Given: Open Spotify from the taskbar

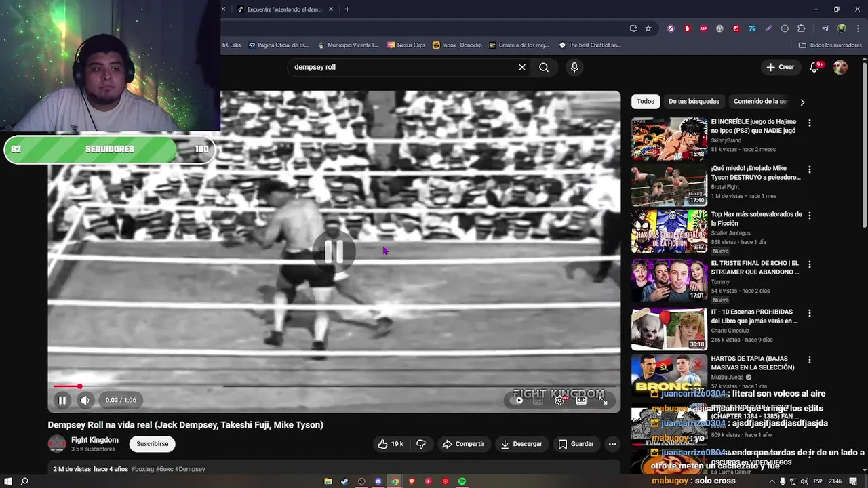Looking at the screenshot, I should [462, 481].
